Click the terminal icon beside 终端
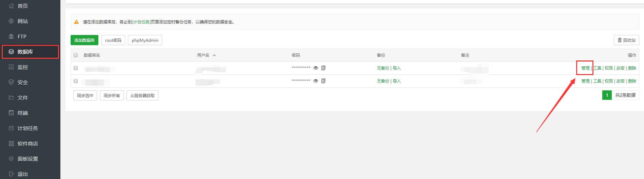Image resolution: width=644 pixels, height=179 pixels. (x=11, y=113)
